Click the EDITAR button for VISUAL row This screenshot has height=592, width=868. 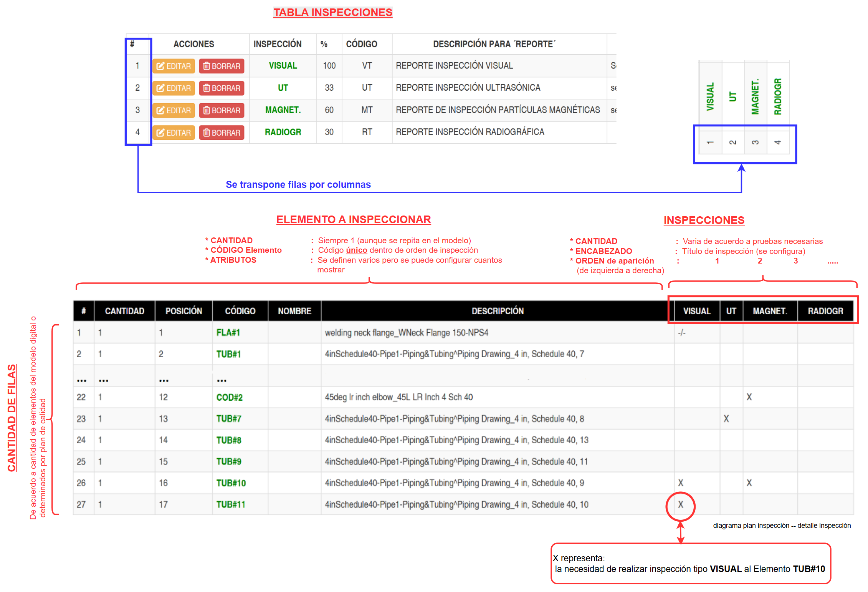pyautogui.click(x=174, y=66)
